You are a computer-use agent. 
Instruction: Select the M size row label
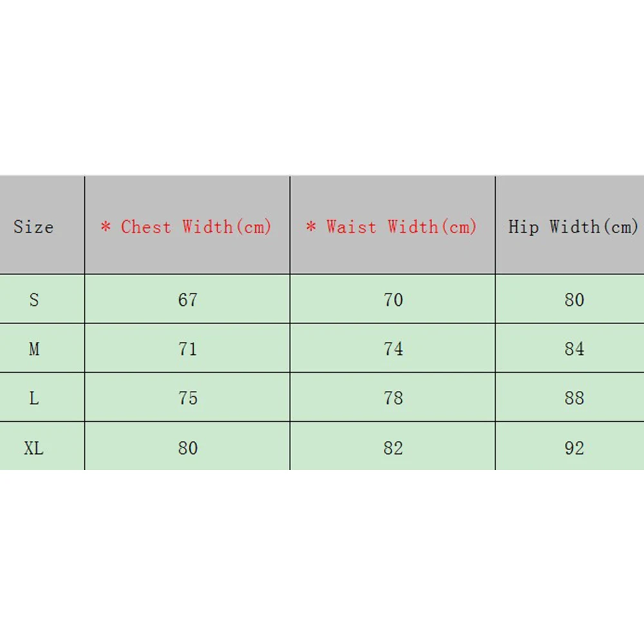click(x=34, y=349)
